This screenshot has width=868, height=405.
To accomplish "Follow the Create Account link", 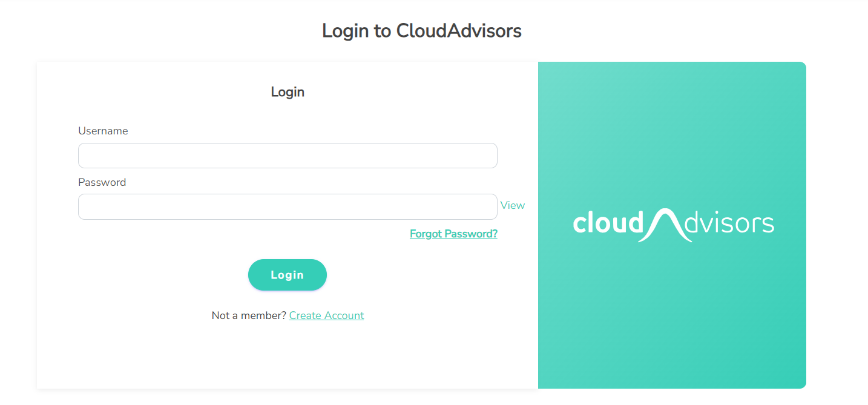I will 326,315.
